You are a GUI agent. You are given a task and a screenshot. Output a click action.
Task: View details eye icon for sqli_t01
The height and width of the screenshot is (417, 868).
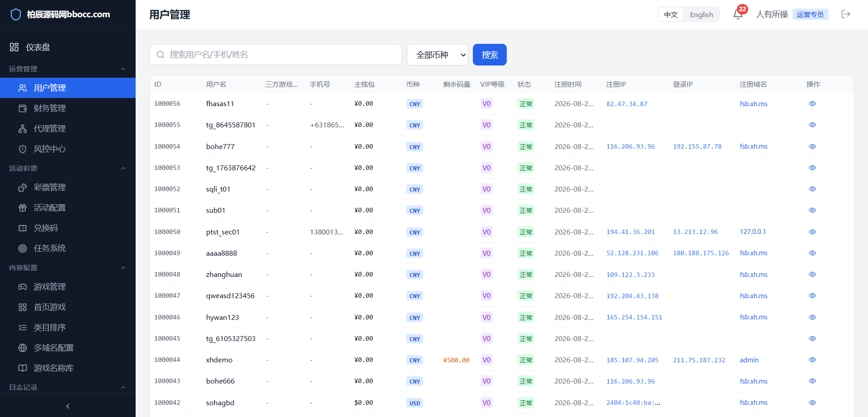click(x=812, y=189)
